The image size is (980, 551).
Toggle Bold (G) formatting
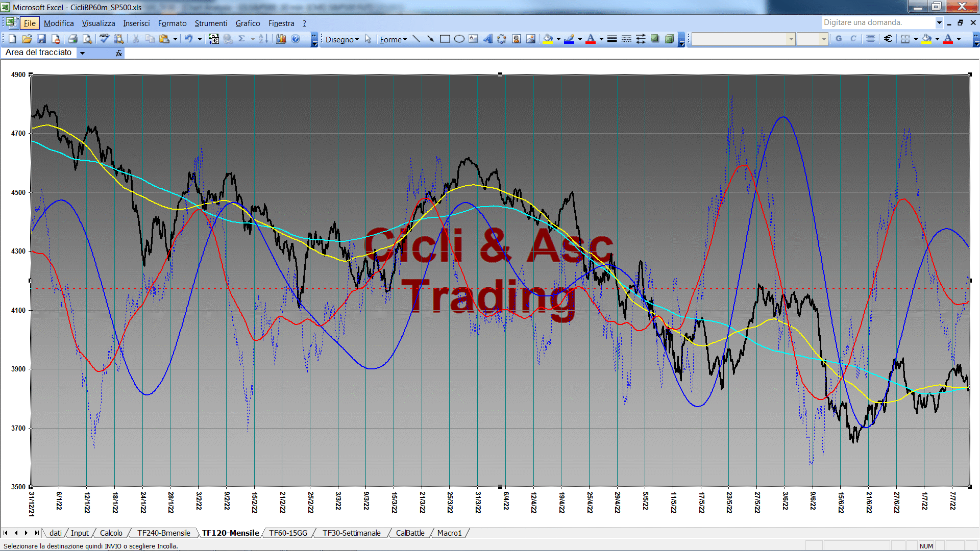(x=839, y=39)
